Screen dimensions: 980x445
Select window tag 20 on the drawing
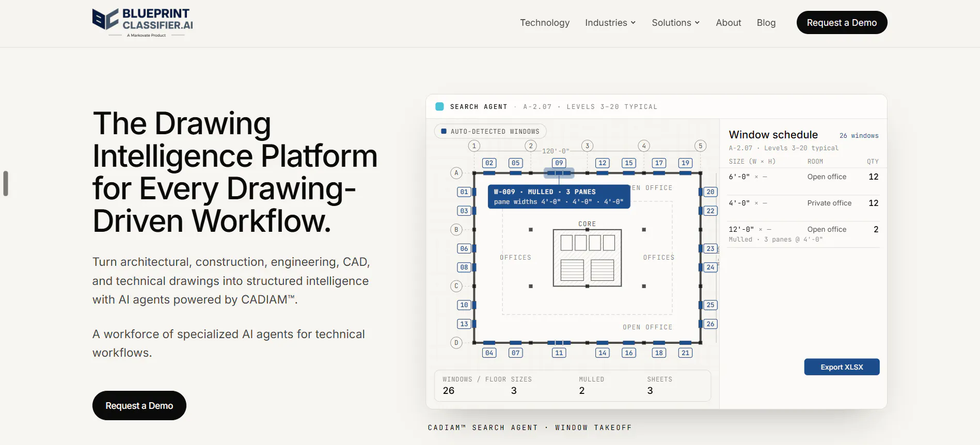coord(710,192)
